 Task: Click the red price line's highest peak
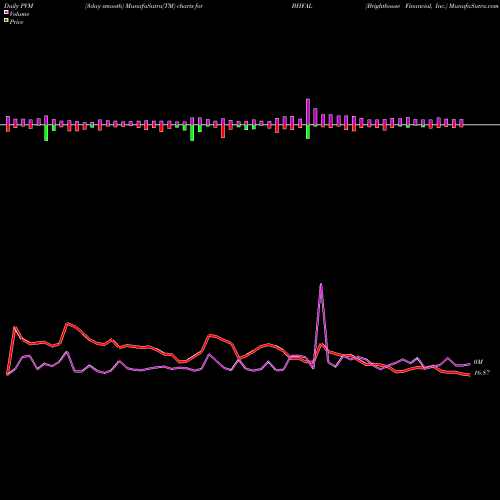tap(68, 323)
